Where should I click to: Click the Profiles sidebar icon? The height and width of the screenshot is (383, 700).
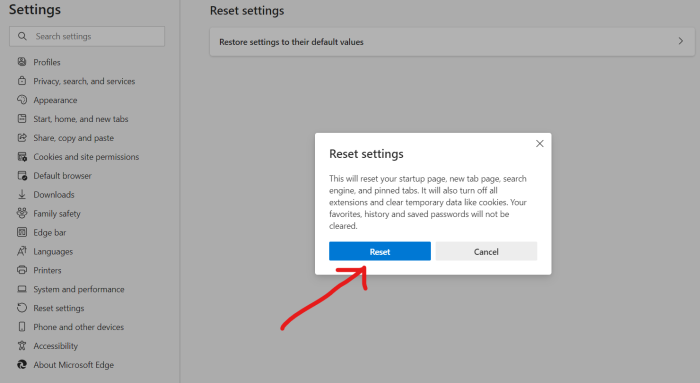tap(21, 62)
